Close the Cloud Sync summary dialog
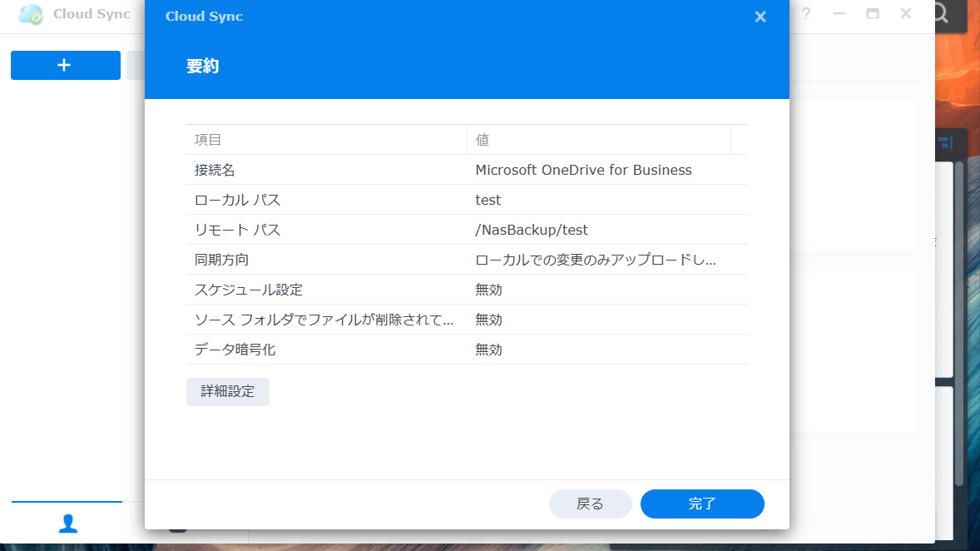This screenshot has height=551, width=980. coord(760,17)
